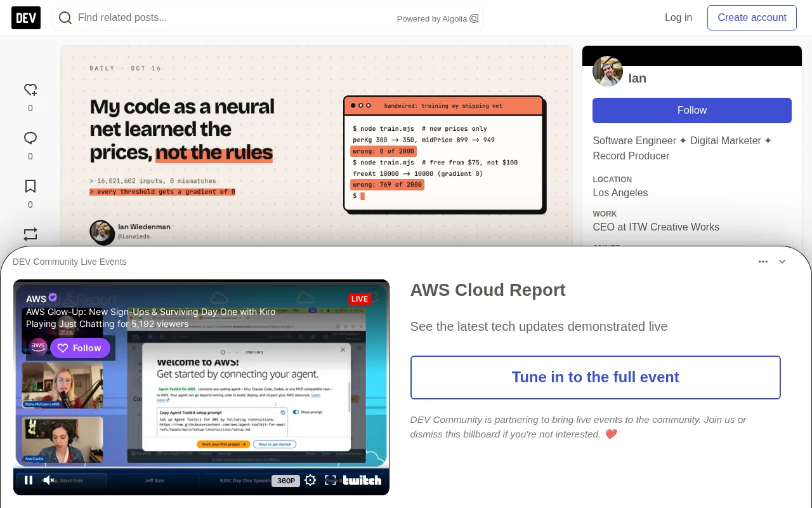Click the search magnifier icon
This screenshot has width=812, height=508.
(x=65, y=18)
